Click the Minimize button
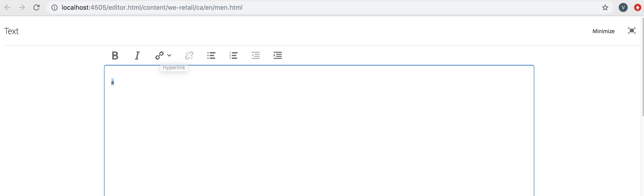This screenshot has width=644, height=196. click(603, 31)
